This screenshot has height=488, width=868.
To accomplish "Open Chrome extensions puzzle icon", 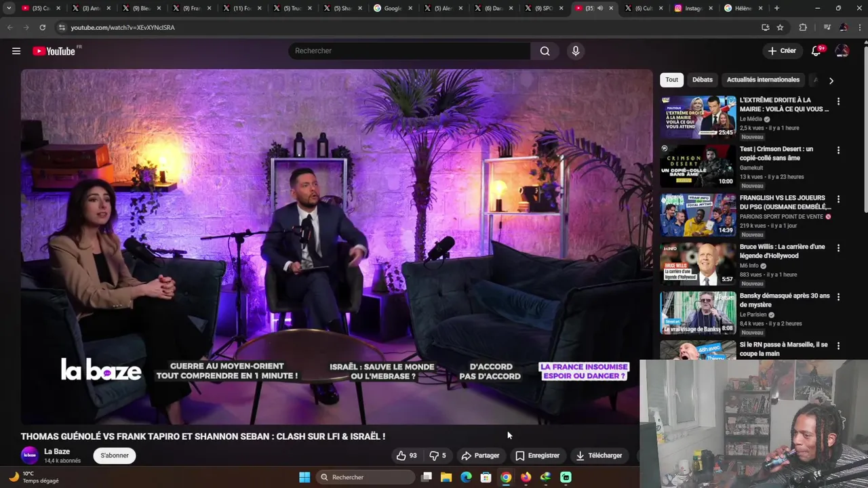I will (803, 27).
